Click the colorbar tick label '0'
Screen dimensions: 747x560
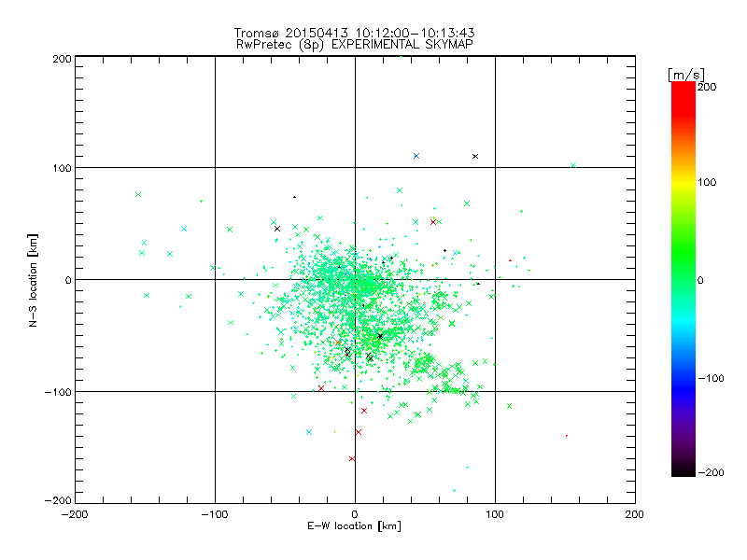pos(700,281)
